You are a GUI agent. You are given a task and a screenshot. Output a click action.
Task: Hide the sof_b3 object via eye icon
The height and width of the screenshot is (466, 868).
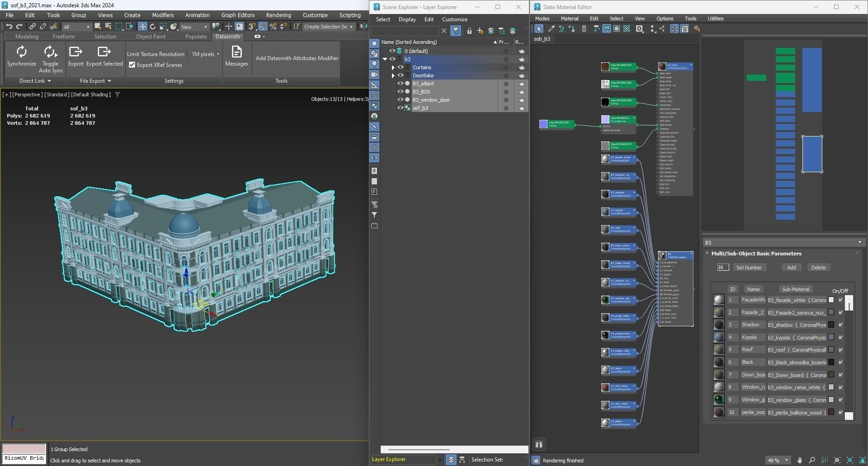[x=400, y=108]
